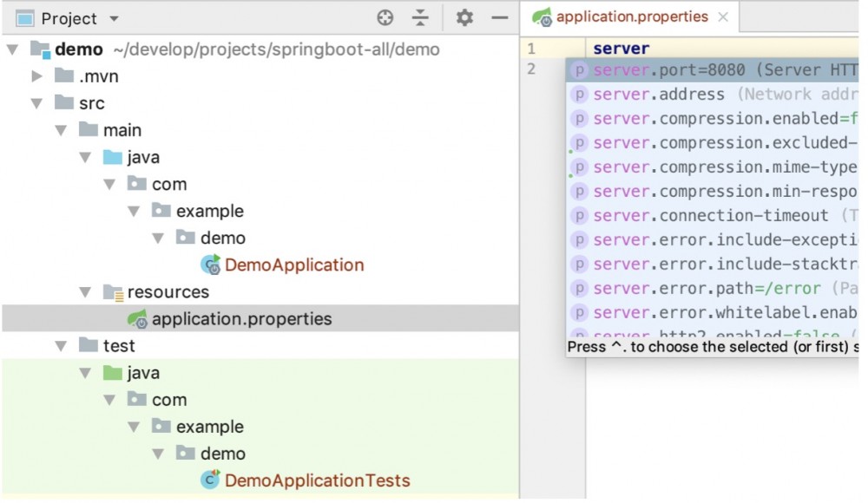The width and height of the screenshot is (868, 503).
Task: Click the DemoApplication Spring class icon
Action: tap(211, 265)
